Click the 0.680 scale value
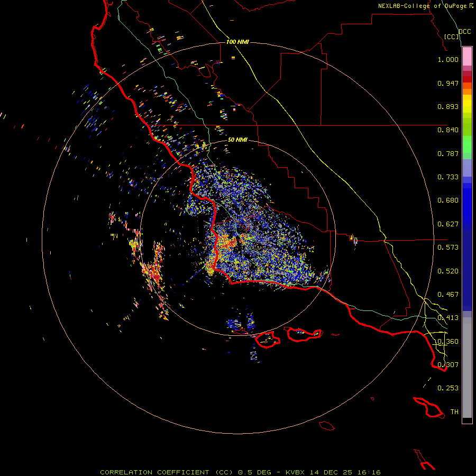The height and width of the screenshot is (476, 476). (448, 200)
